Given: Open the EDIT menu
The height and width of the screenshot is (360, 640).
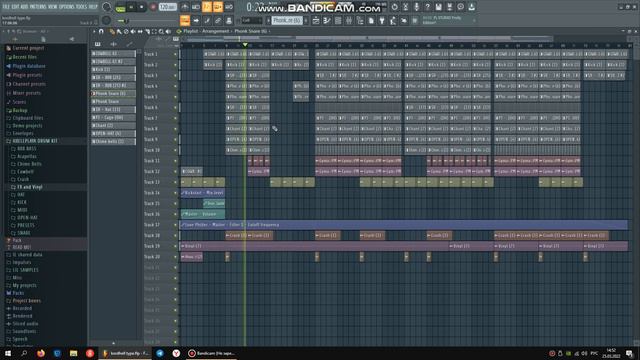Looking at the screenshot, I should pos(16,7).
